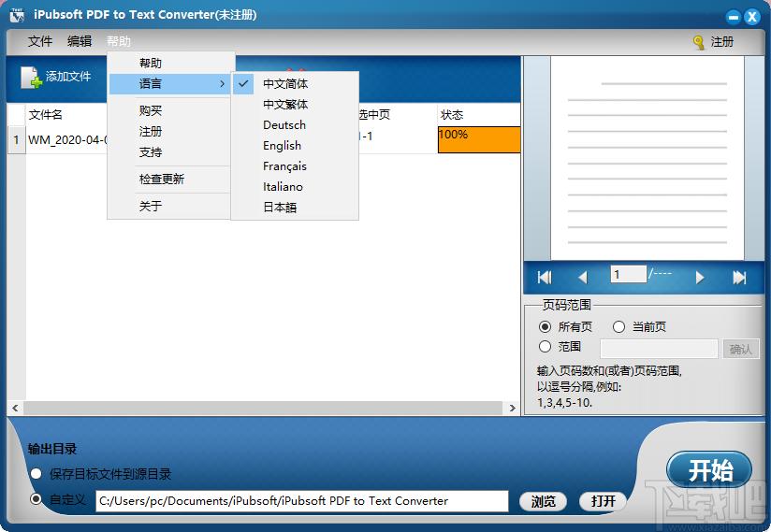Click the key Register icon at top right

coord(698,42)
